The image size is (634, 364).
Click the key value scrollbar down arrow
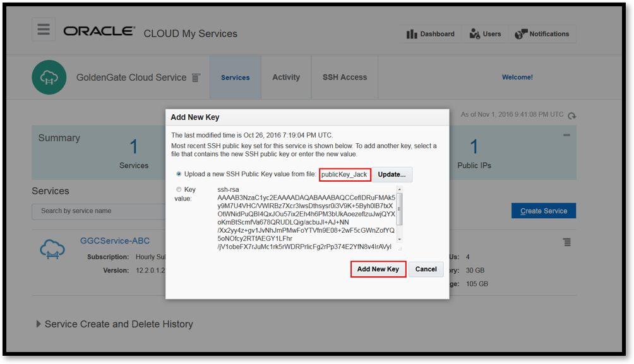(400, 239)
